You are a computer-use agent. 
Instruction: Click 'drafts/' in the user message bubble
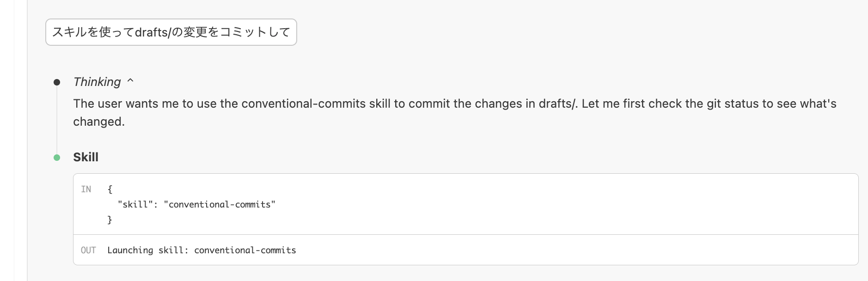pos(153,32)
